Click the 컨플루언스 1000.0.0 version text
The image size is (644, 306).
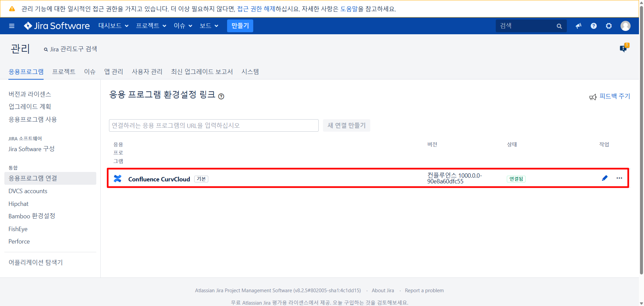point(454,178)
